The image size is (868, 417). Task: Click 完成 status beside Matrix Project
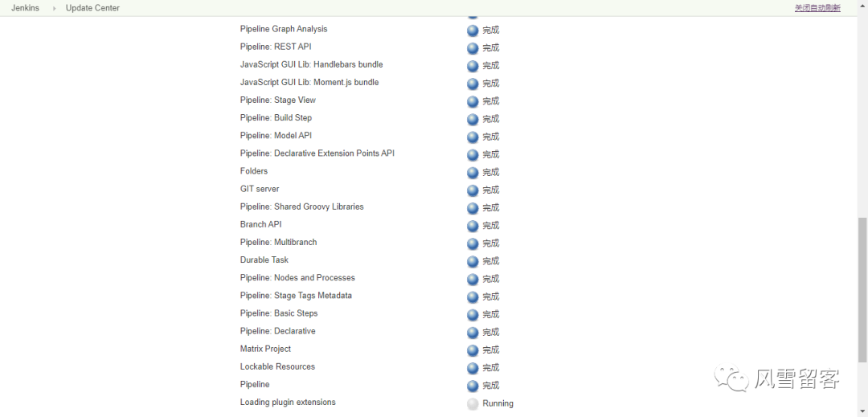click(491, 350)
